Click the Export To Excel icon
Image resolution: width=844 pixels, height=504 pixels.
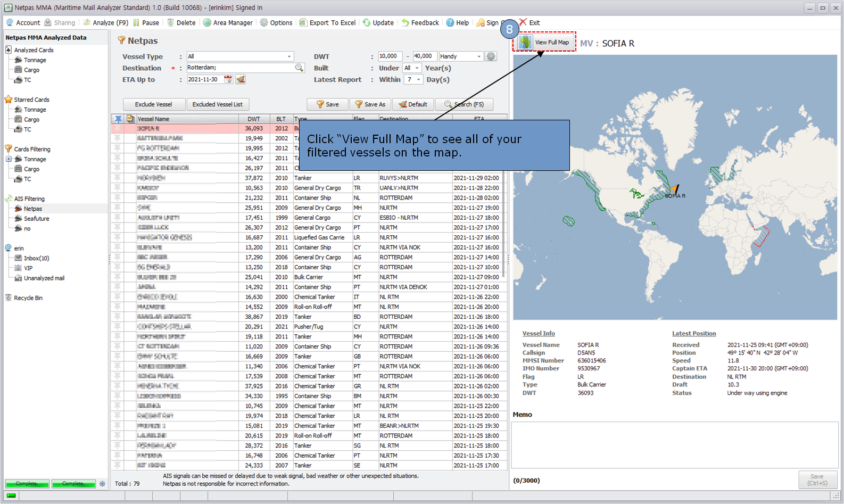[303, 22]
